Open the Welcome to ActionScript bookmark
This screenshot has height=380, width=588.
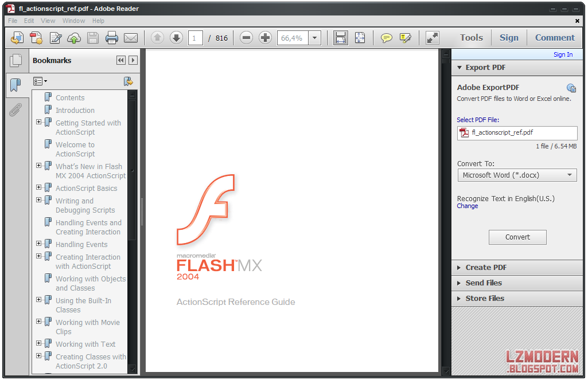[75, 149]
